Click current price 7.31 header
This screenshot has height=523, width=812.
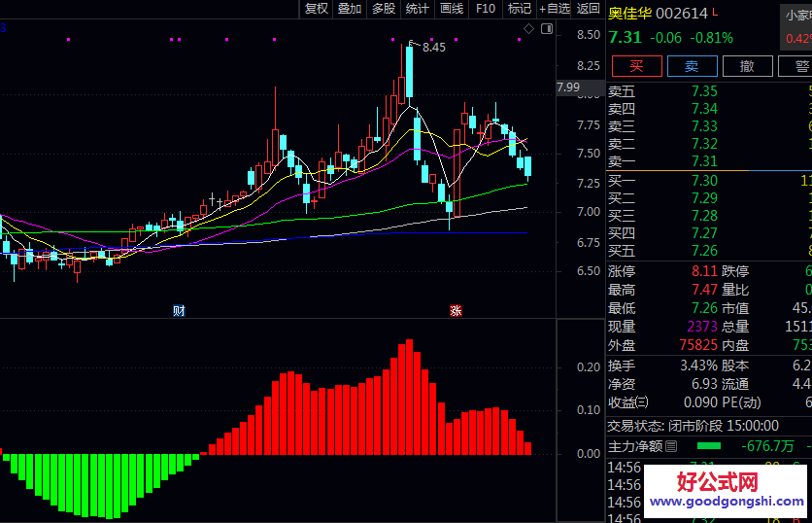tap(626, 38)
